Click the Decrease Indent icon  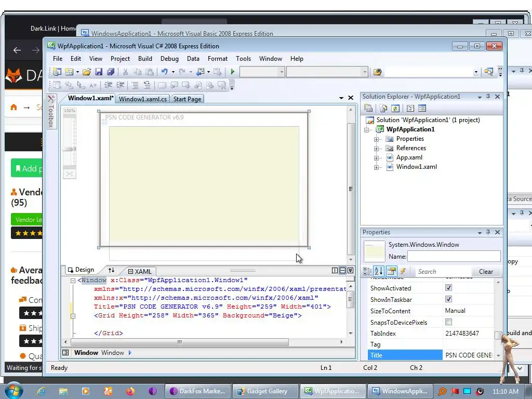108,85
